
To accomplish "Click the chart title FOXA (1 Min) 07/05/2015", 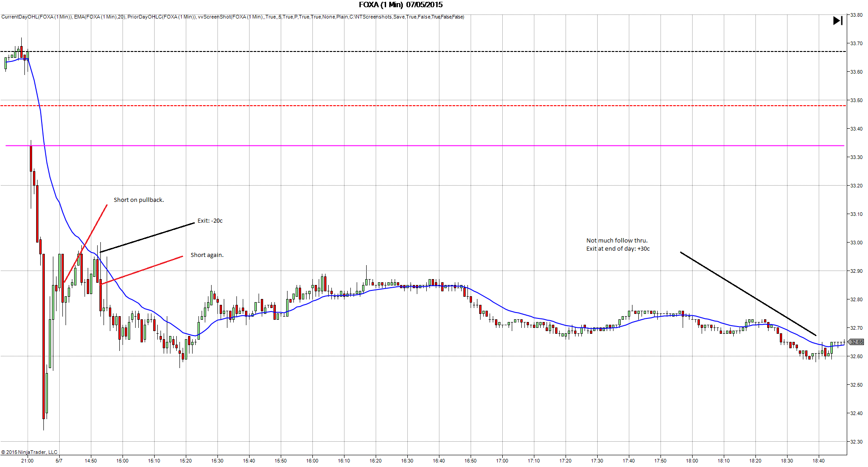I will click(x=401, y=5).
